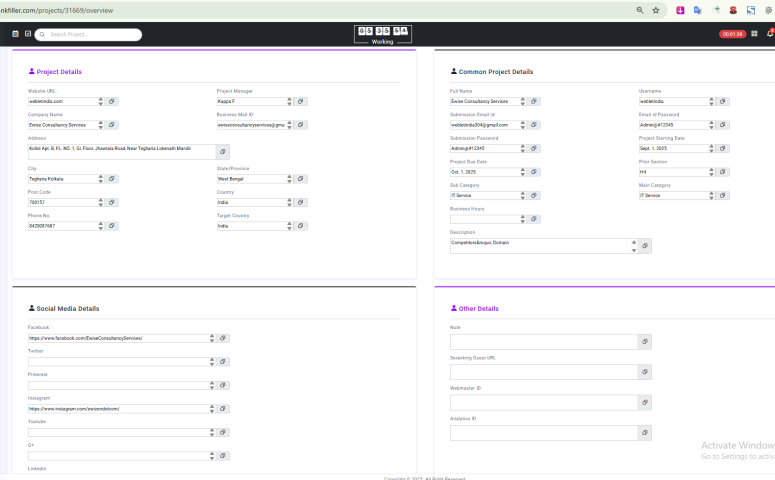
Task: Click the Webmaster ID input field
Action: 543,402
